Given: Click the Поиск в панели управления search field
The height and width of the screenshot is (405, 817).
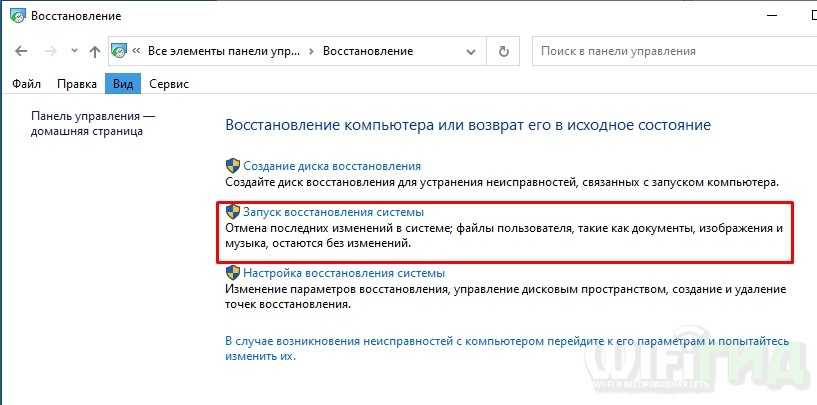Looking at the screenshot, I should pyautogui.click(x=670, y=51).
